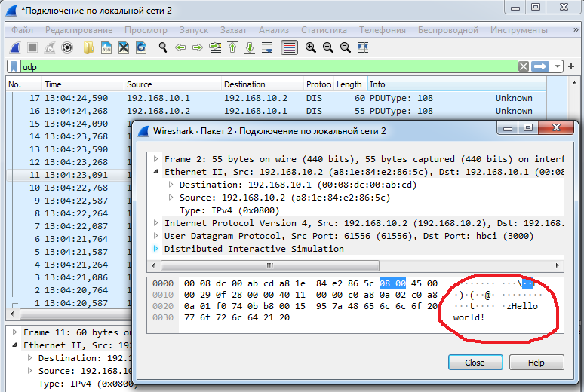The height and width of the screenshot is (392, 584).
Task: Expand Destination field in packet dialog
Action: [x=171, y=184]
